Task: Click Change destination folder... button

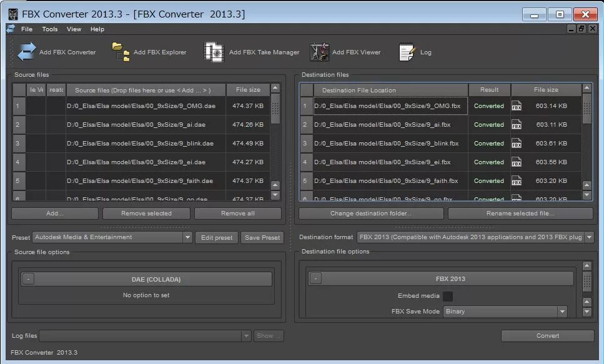Action: (371, 214)
